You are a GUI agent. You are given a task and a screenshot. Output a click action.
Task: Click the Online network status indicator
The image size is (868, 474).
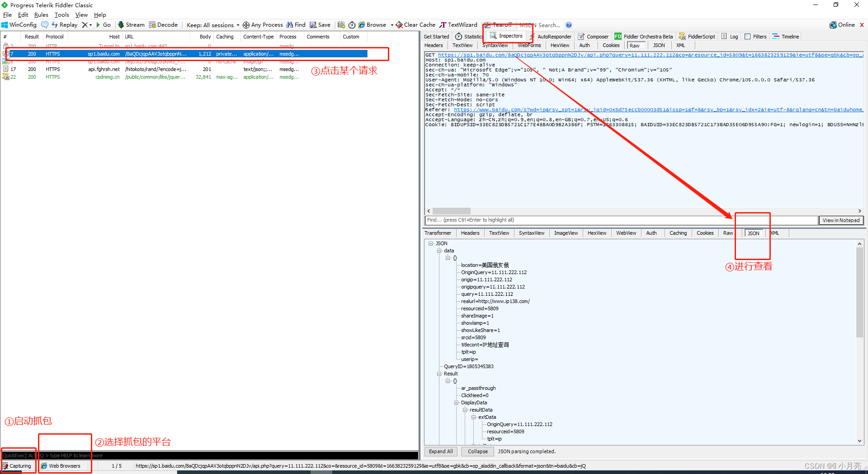tap(842, 25)
